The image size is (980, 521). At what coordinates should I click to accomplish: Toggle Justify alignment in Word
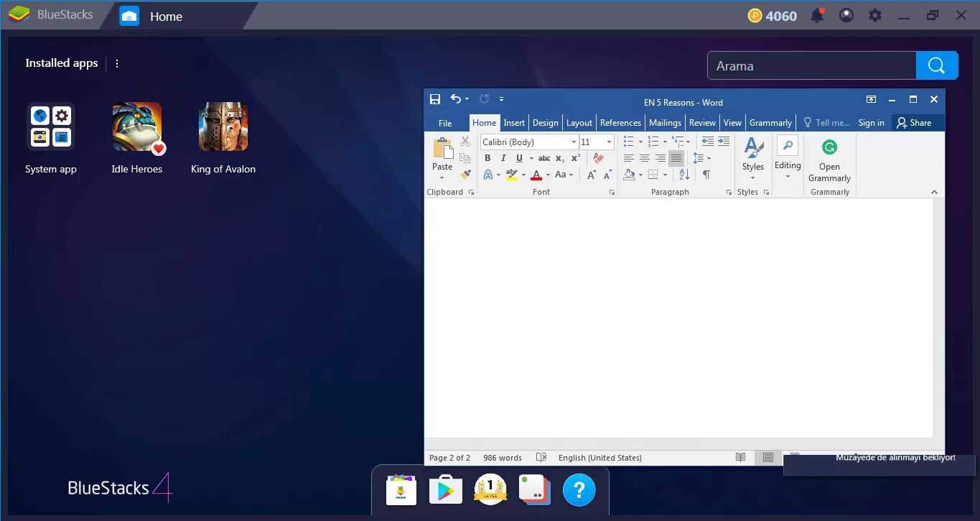(676, 158)
